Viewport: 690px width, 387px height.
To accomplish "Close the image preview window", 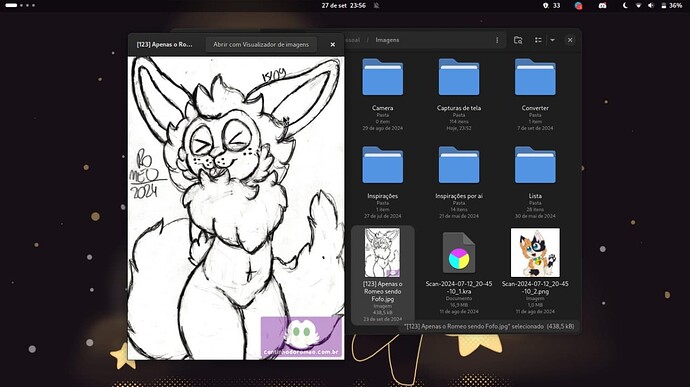I will point(333,44).
